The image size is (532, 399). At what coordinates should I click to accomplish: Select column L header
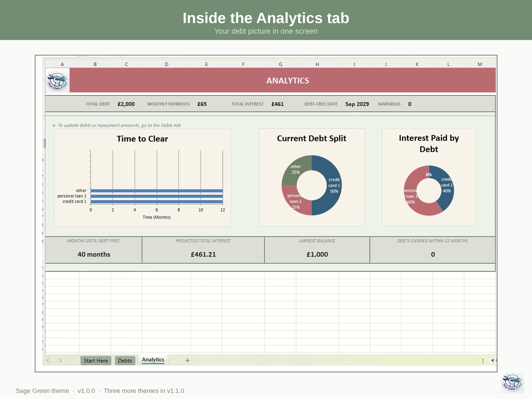(448, 64)
